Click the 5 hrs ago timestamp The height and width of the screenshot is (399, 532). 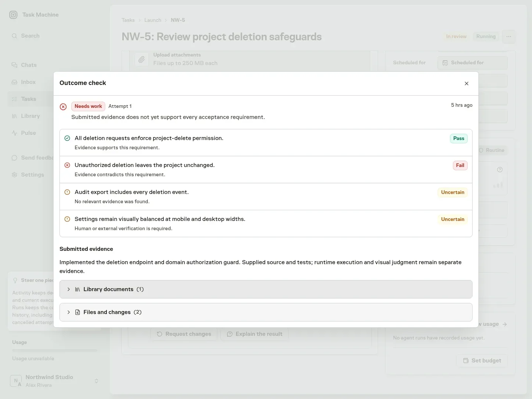pos(462,105)
